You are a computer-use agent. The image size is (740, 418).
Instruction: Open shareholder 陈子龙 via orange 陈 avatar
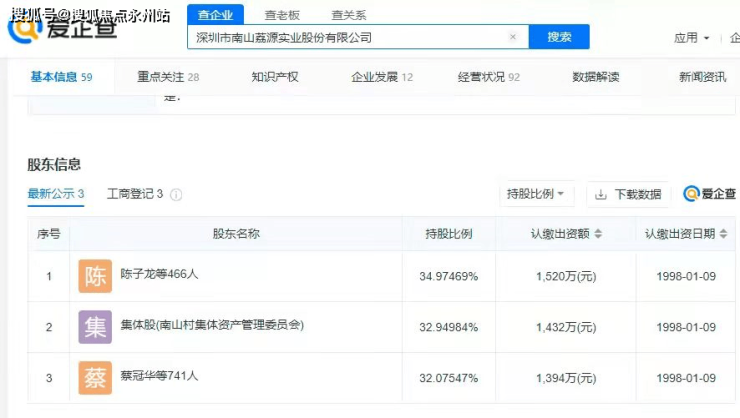[x=95, y=276]
